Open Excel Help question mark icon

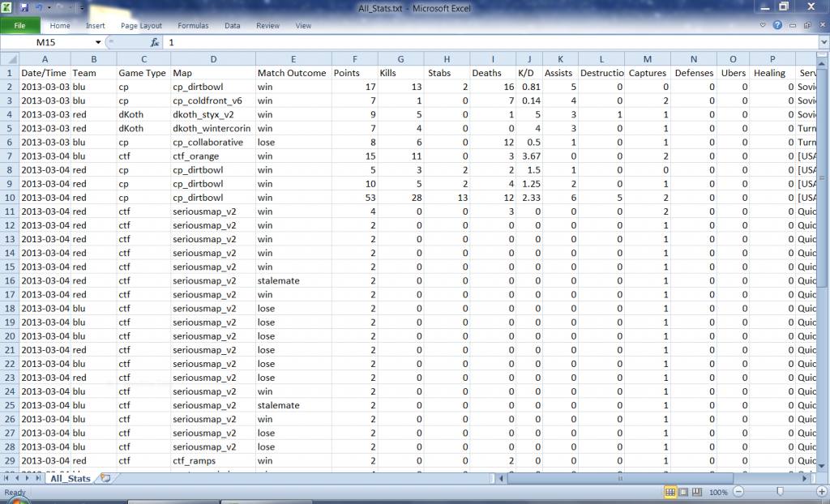(777, 25)
